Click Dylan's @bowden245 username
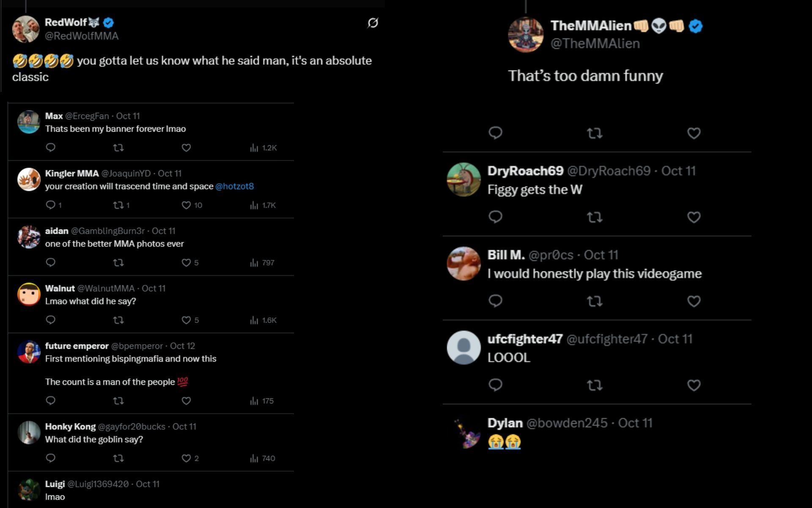The width and height of the screenshot is (812, 508). point(567,423)
